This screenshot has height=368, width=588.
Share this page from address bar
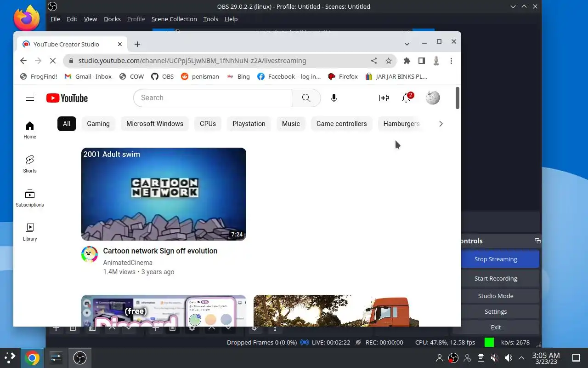tap(374, 61)
